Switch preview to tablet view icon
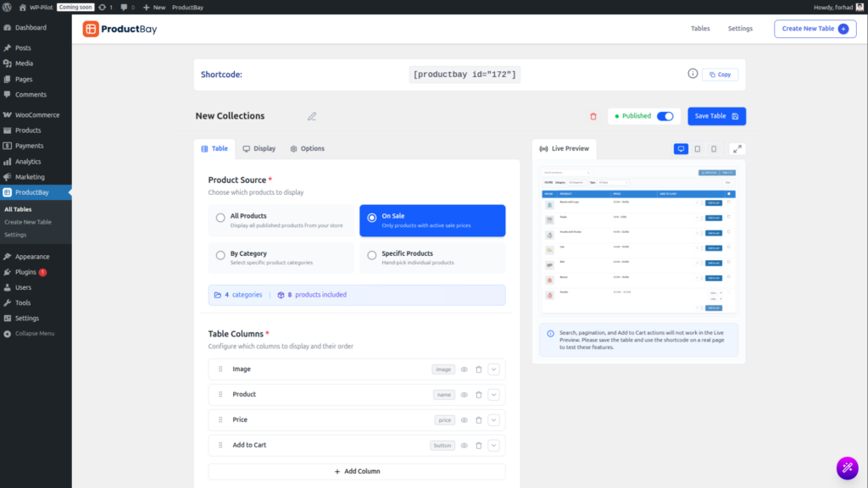 click(698, 149)
